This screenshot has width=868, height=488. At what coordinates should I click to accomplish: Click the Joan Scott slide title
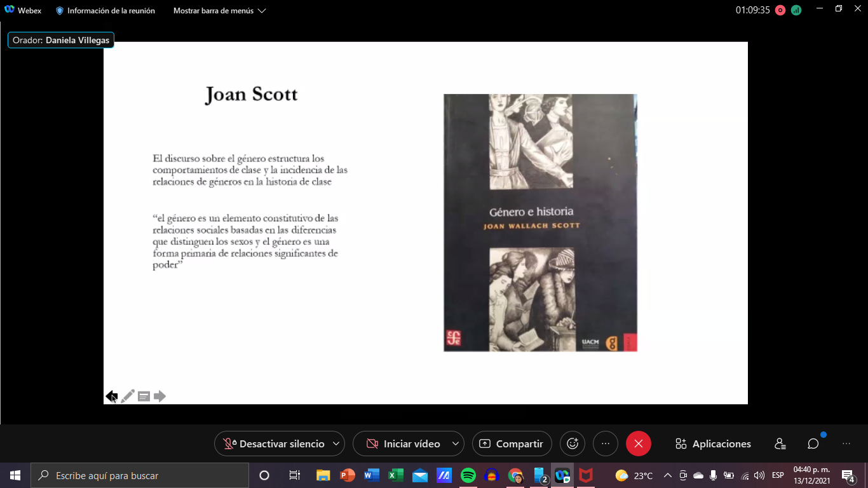[x=251, y=95]
